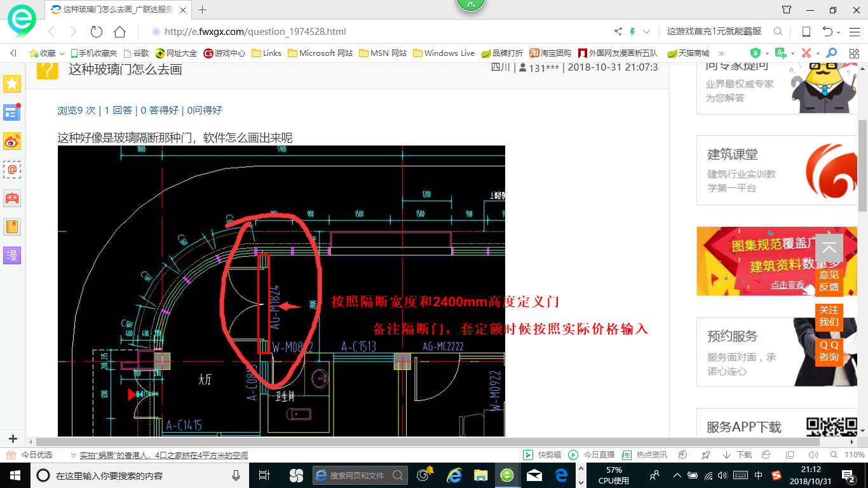Image resolution: width=868 pixels, height=488 pixels.
Task: Open the 收藏 favorites bookmark button
Action: [x=42, y=53]
